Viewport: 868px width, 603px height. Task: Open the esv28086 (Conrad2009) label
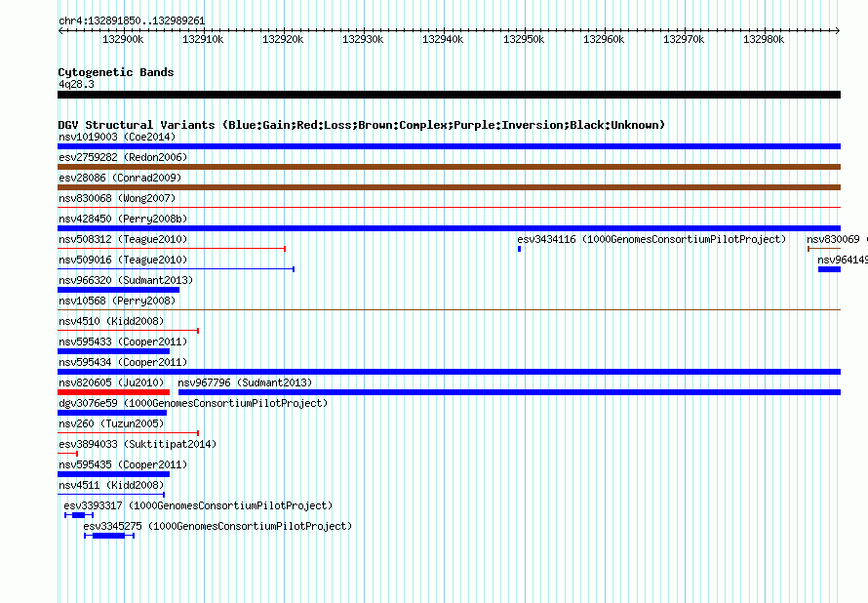120,178
